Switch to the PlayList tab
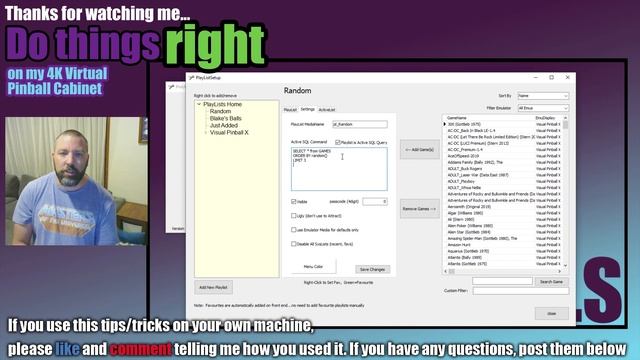Viewport: 640px width, 360px height. click(x=290, y=110)
